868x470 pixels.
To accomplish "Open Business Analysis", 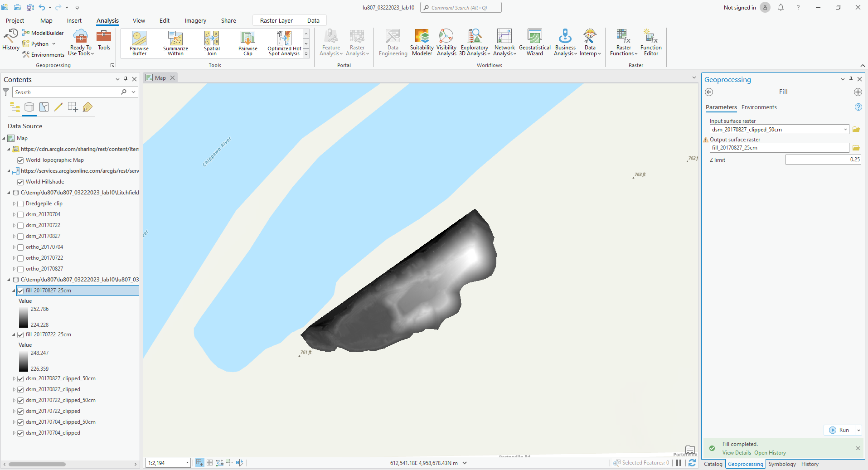I will click(x=565, y=43).
